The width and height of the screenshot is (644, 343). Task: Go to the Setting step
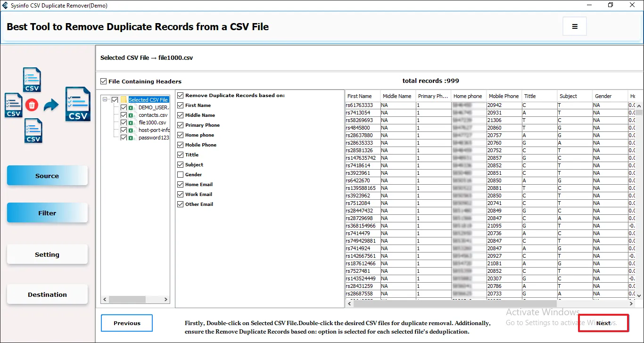click(x=47, y=254)
